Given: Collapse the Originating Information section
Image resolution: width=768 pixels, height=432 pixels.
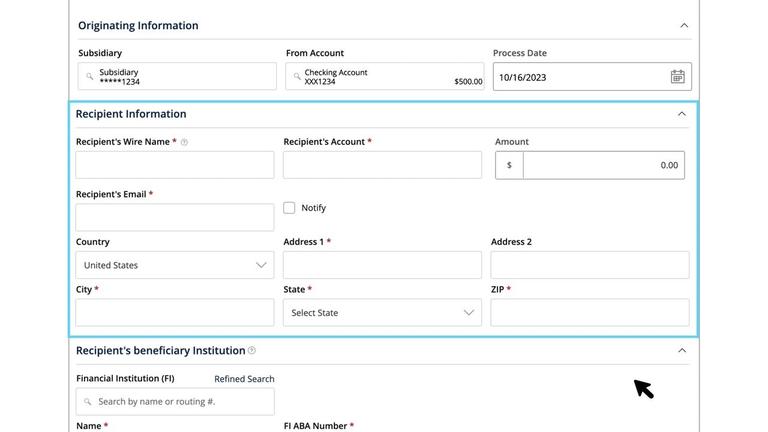Looking at the screenshot, I should tap(684, 25).
